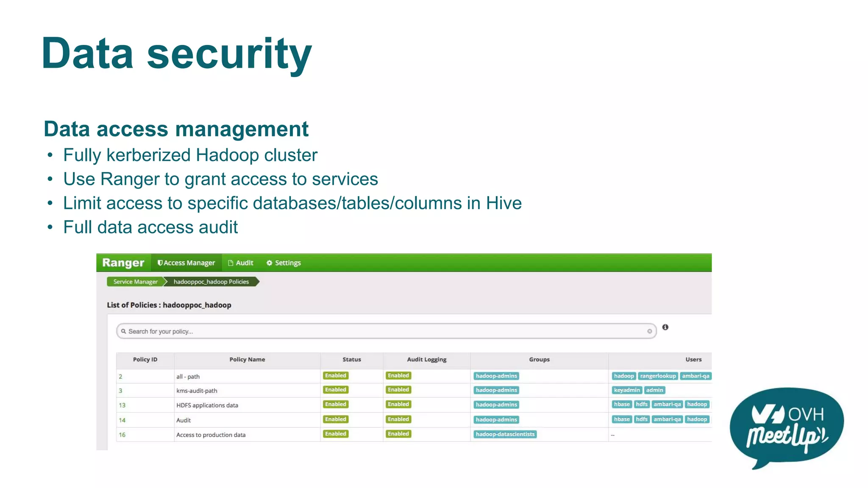Open policy ID 16
Screen dimensions: 868x488
coord(122,435)
